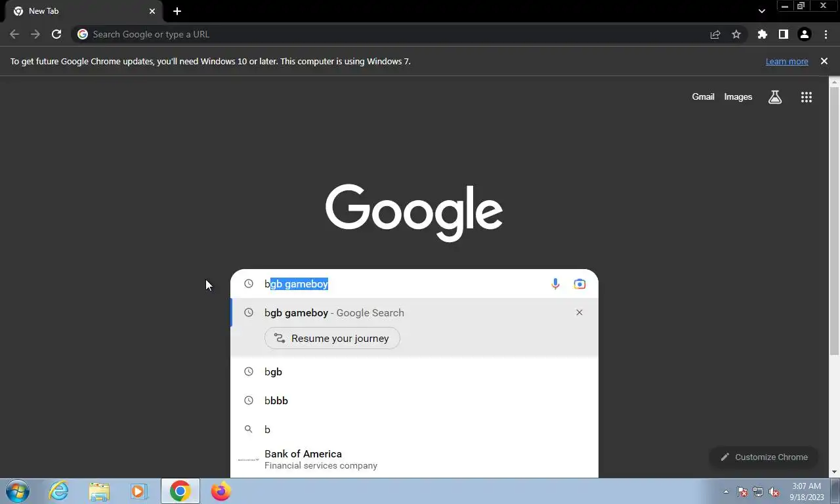The width and height of the screenshot is (840, 504).
Task: Open the Chrome profile avatar
Action: [804, 34]
